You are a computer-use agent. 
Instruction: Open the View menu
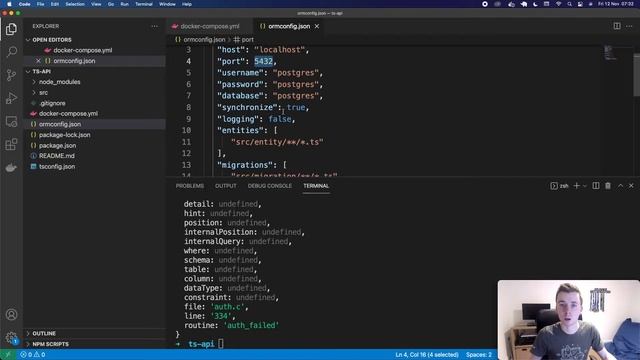tap(96, 4)
